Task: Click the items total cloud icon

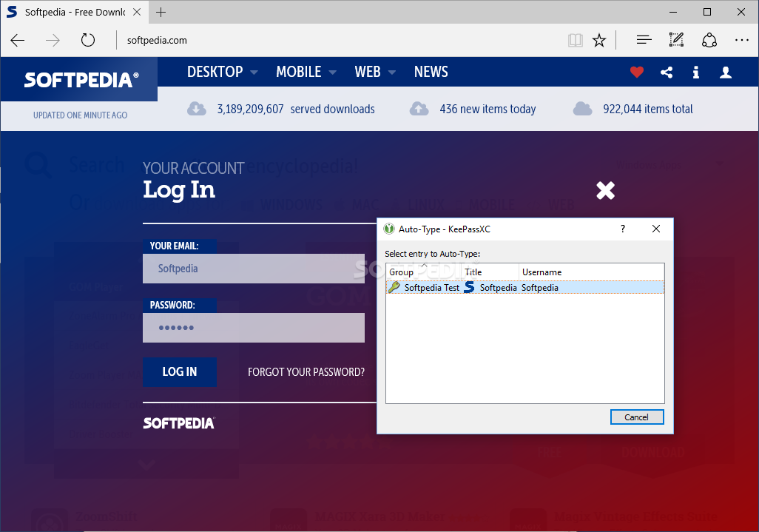Action: (x=582, y=109)
